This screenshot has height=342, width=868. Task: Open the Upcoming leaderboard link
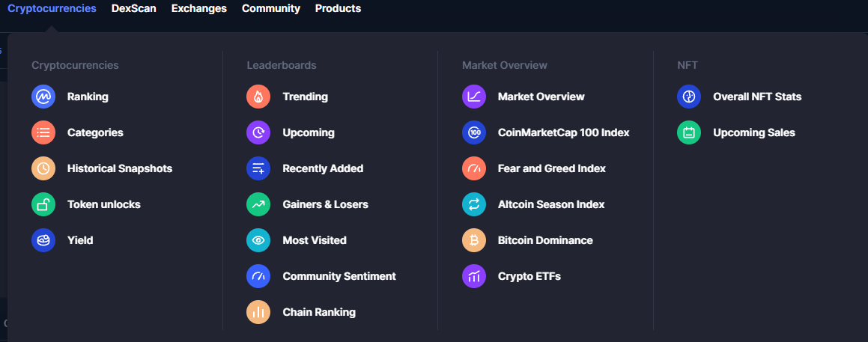309,132
